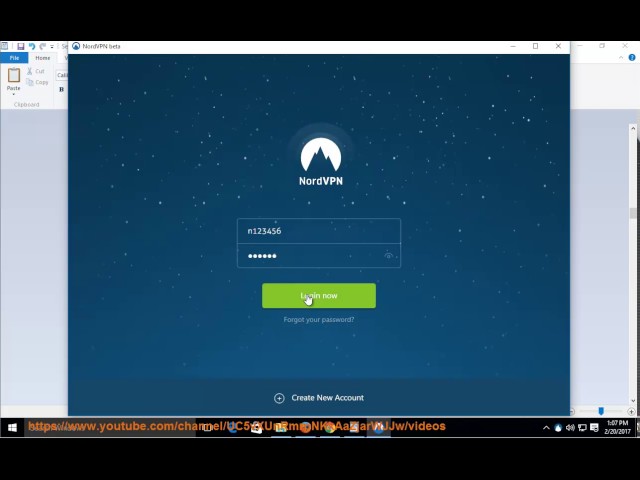
Task: Open the Forgot your password link
Action: [x=319, y=320]
